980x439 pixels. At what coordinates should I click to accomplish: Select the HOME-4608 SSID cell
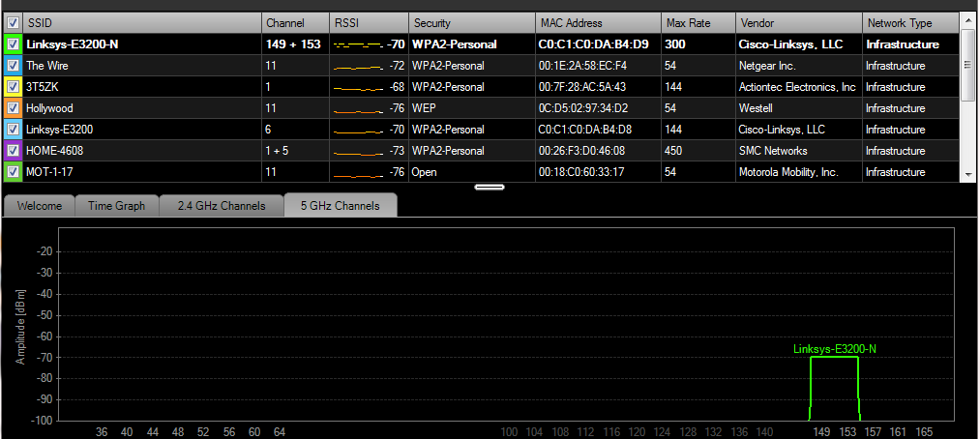pos(142,151)
